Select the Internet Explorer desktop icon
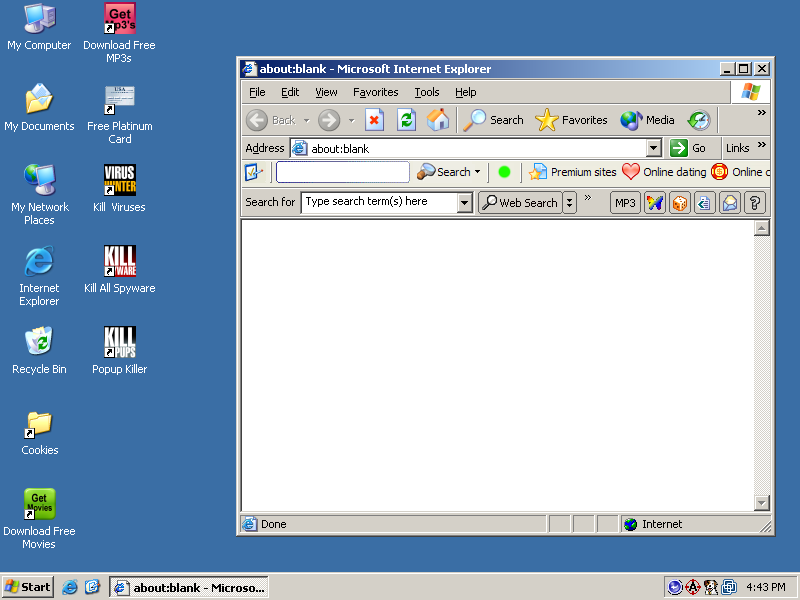This screenshot has height=600, width=800. [39, 276]
